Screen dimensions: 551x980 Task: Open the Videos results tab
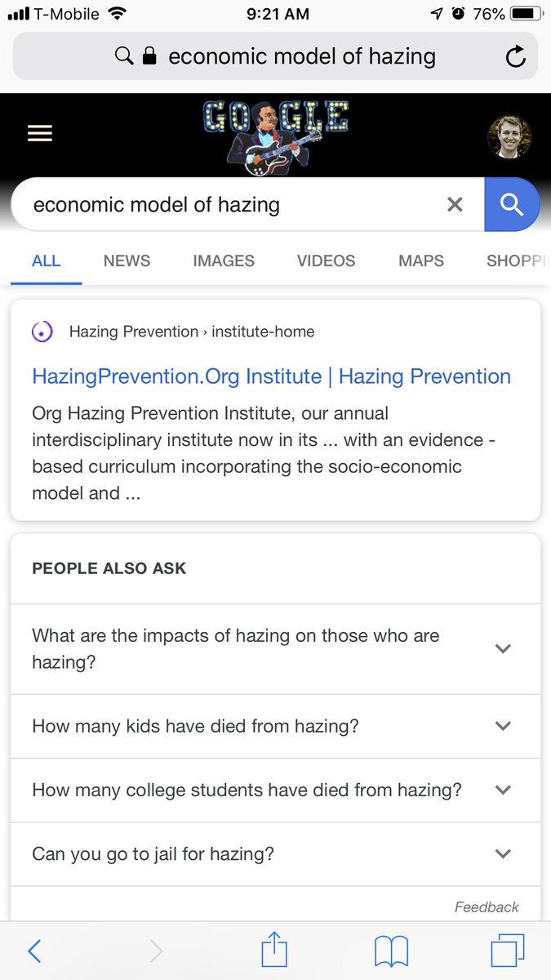[326, 261]
